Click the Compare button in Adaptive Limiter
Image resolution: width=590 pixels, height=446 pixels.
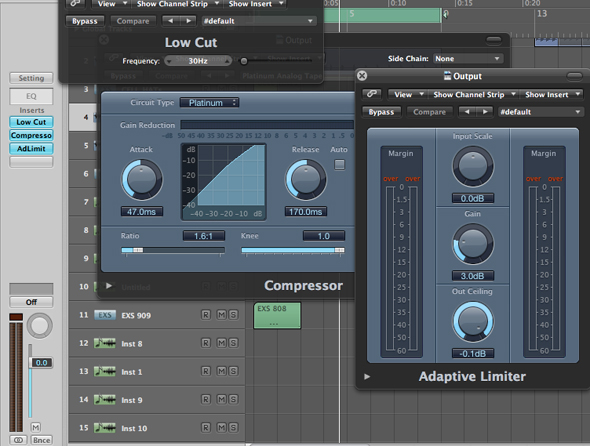tap(429, 112)
